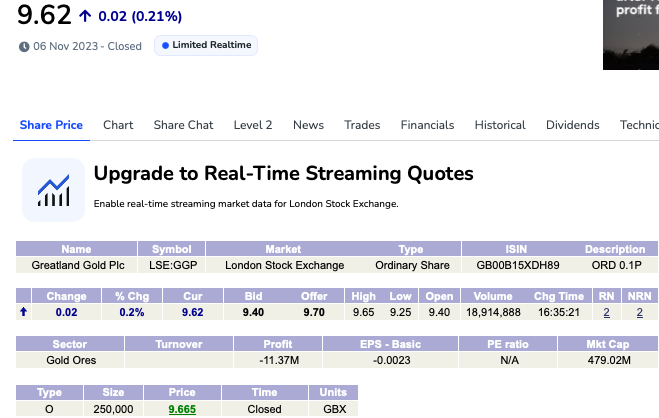
Task: Click the Greatland Gold Plc name cell
Action: pyautogui.click(x=78, y=266)
